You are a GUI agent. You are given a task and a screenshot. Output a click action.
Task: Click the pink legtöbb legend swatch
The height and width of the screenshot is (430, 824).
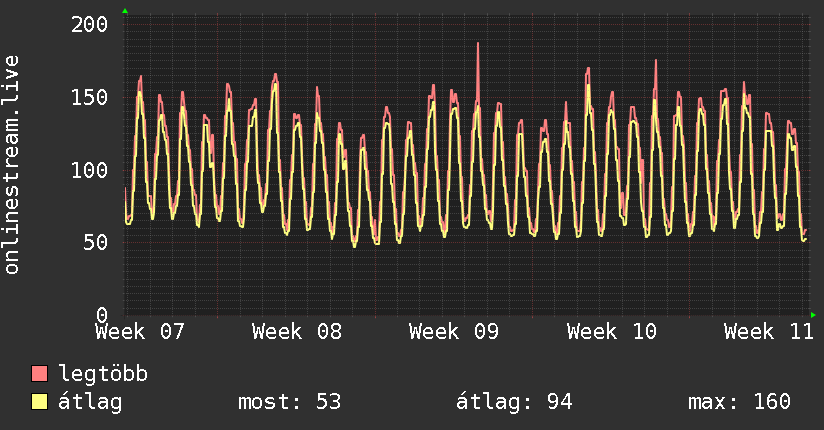[x=39, y=373]
